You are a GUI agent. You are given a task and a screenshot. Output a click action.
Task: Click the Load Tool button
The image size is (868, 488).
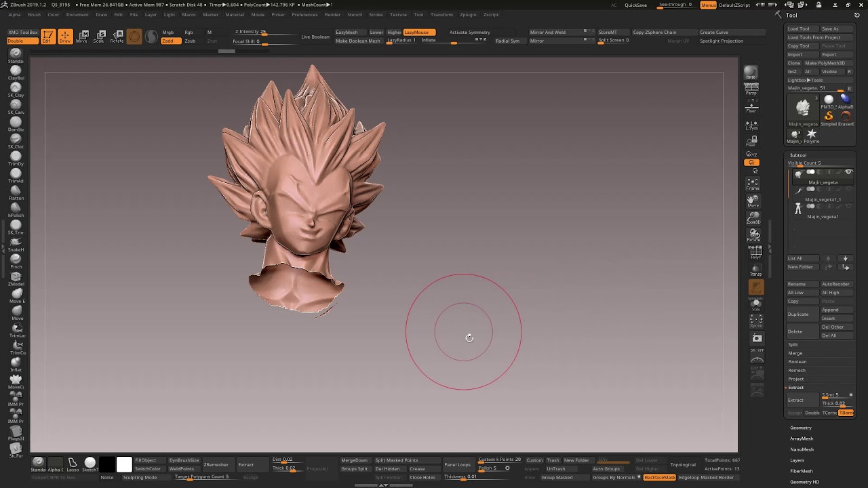(x=802, y=28)
